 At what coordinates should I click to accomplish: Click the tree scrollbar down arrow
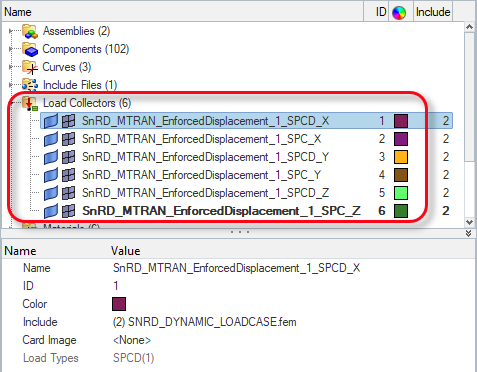[x=469, y=222]
